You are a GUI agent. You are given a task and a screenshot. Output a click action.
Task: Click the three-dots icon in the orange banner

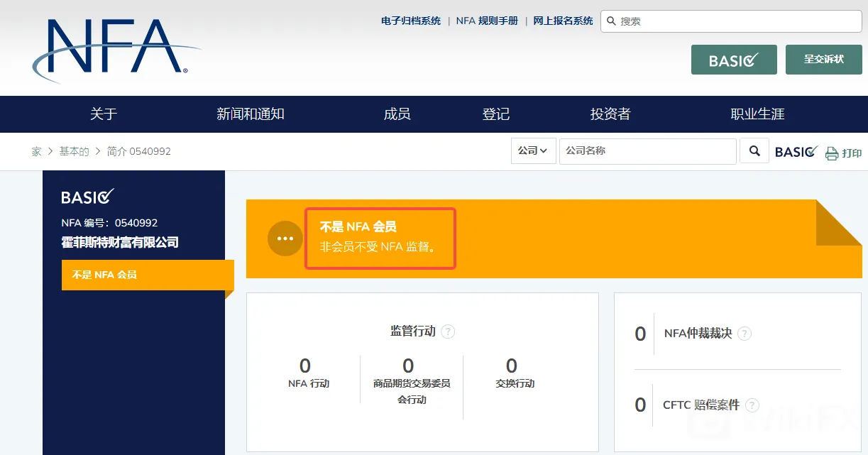coord(285,239)
